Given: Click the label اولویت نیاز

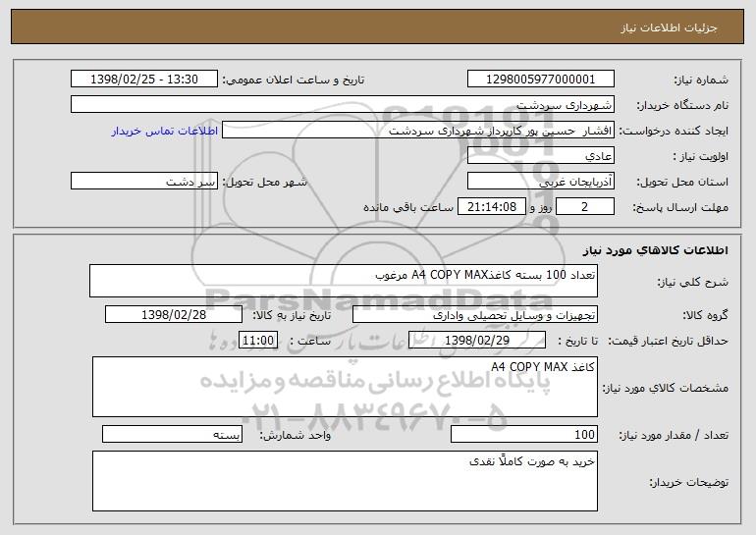Looking at the screenshot, I should (700, 156).
